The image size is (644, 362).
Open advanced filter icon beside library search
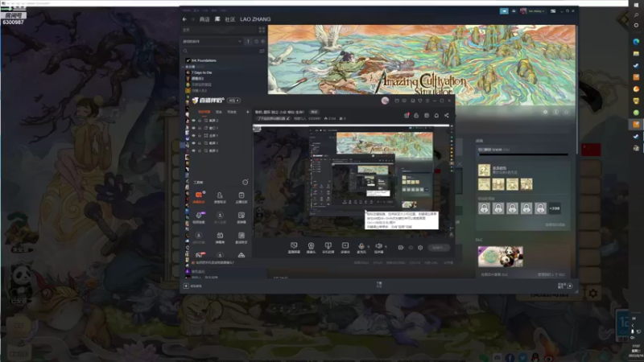(x=262, y=51)
